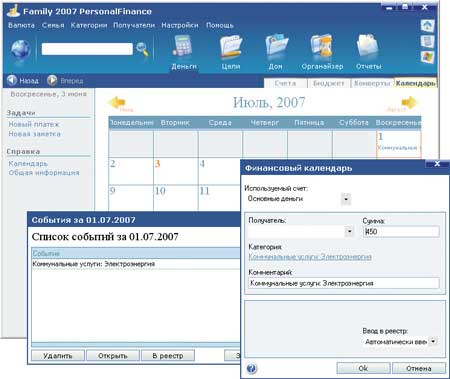Open the Настройки menu
Image resolution: width=450 pixels, height=379 pixels.
[x=180, y=25]
